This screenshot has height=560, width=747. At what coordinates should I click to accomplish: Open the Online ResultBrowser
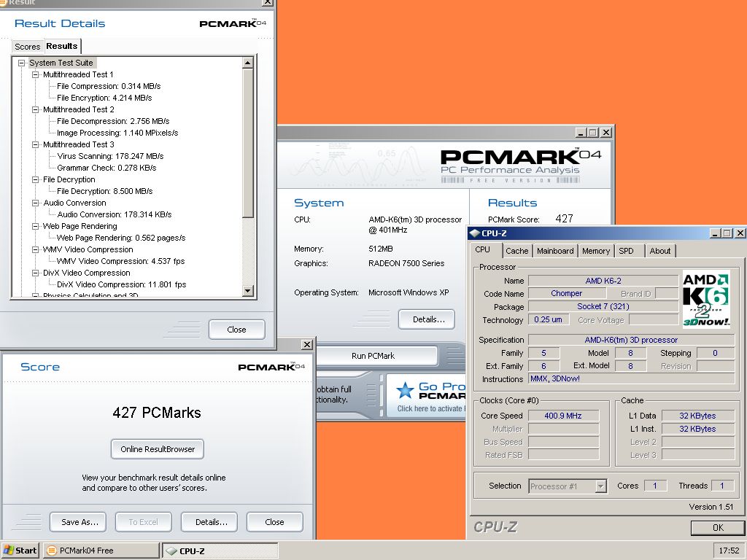point(157,449)
